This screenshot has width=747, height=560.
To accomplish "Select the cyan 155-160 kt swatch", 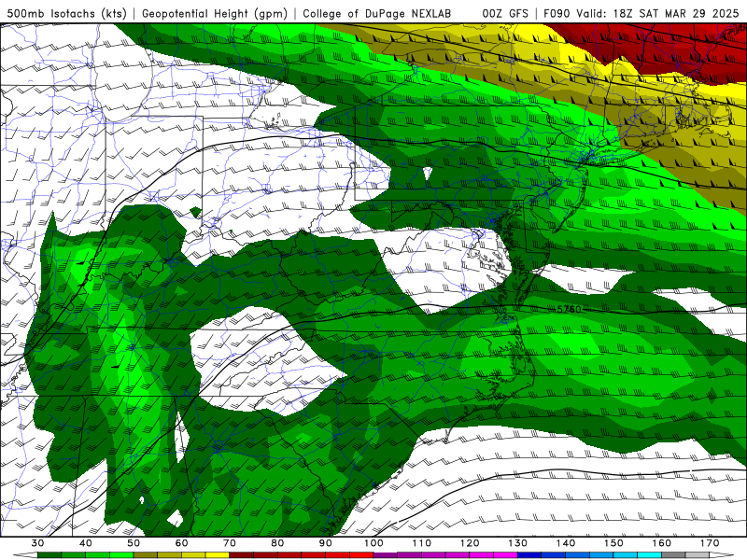I will point(649,555).
